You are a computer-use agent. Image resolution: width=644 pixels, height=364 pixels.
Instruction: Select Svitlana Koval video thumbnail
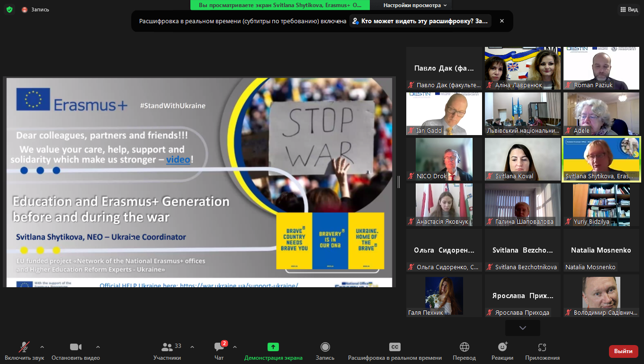[523, 159]
